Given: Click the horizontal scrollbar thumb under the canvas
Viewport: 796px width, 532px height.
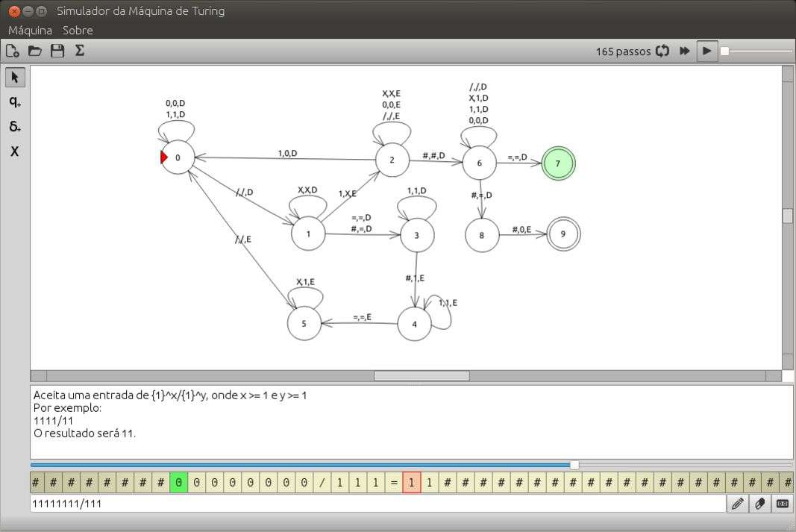Looking at the screenshot, I should pyautogui.click(x=421, y=376).
